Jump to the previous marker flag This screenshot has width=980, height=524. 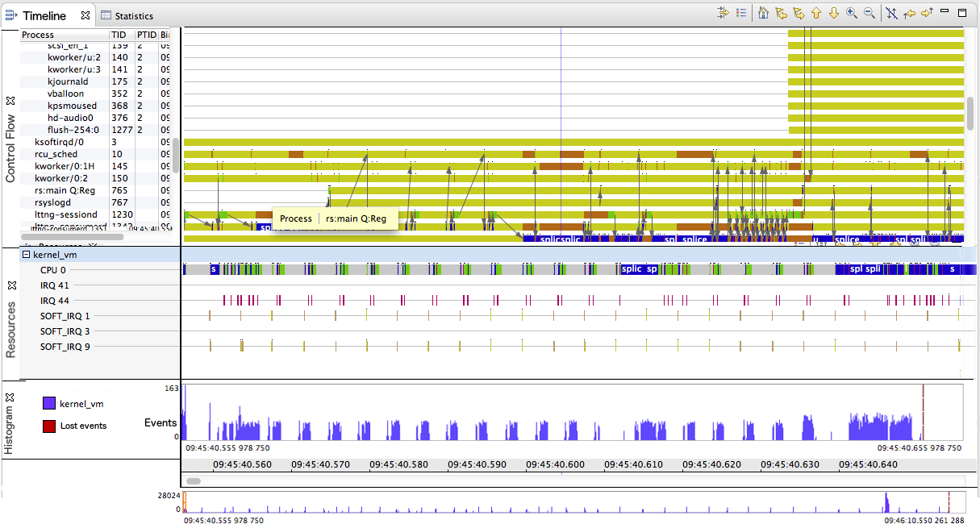pyautogui.click(x=782, y=13)
